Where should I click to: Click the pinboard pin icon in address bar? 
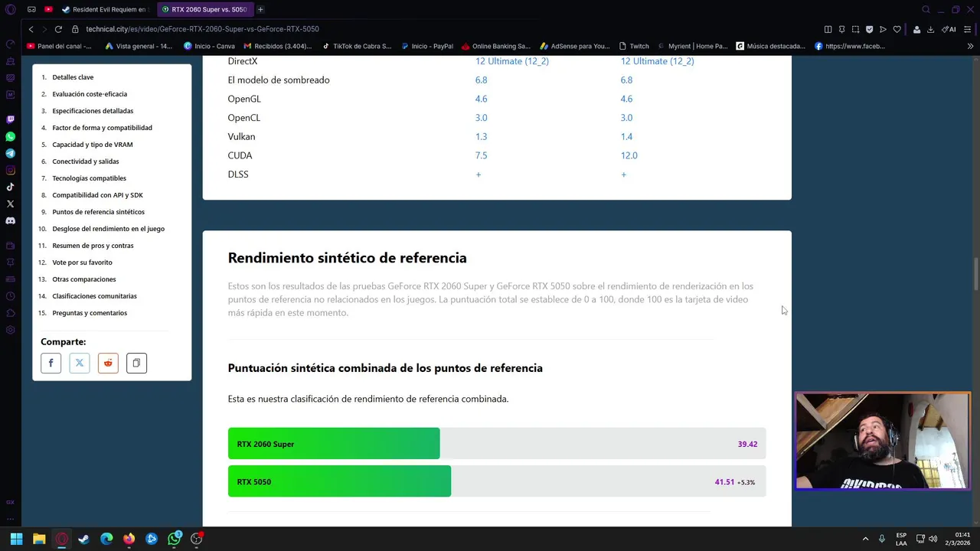(841, 29)
